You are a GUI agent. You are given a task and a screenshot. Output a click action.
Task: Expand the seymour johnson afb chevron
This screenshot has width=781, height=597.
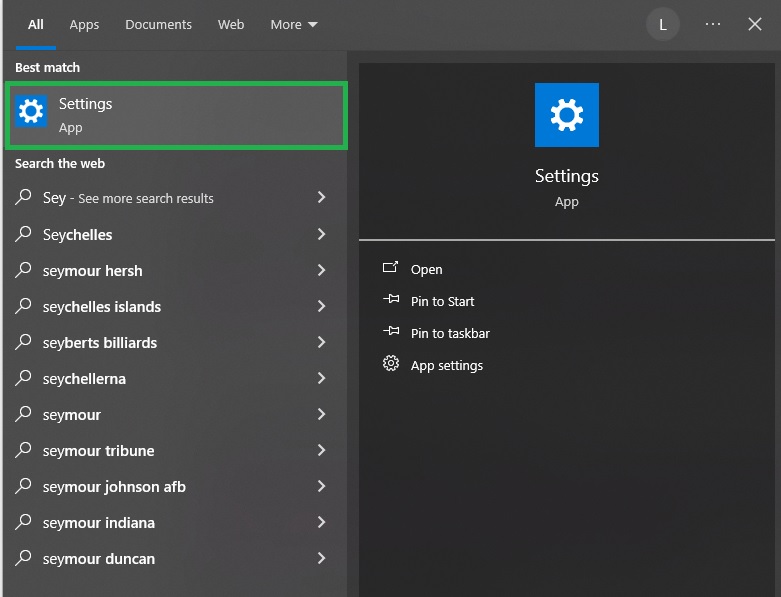pyautogui.click(x=322, y=486)
